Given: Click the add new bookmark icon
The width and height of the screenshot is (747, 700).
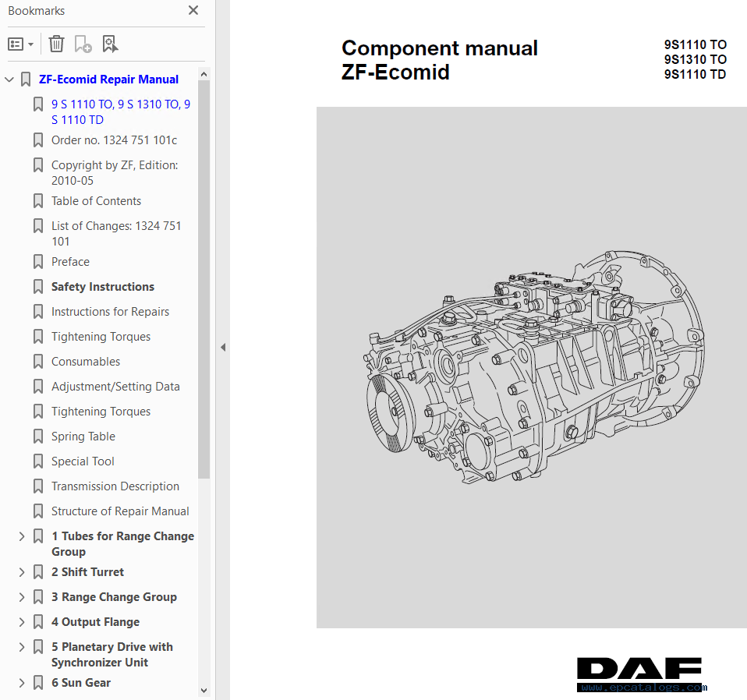Looking at the screenshot, I should 83,44.
